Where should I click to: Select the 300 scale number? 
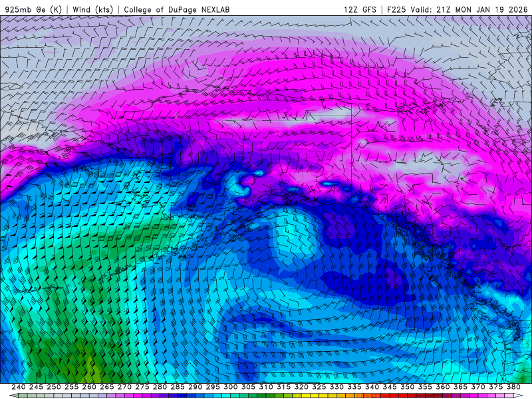231,387
